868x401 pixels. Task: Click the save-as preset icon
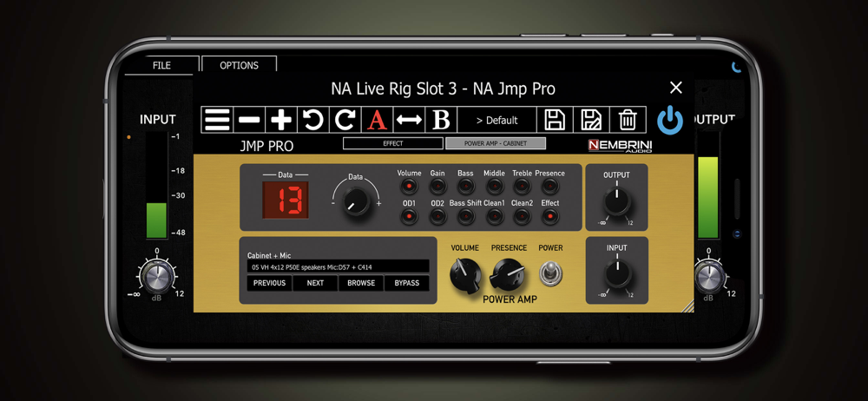click(x=590, y=120)
